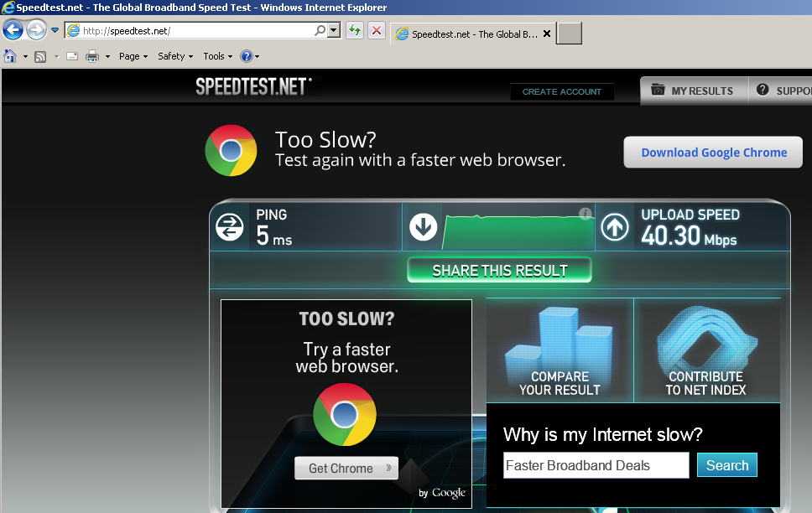Image resolution: width=812 pixels, height=513 pixels.
Task: Click the CREATE ACCOUNT button
Action: (x=562, y=91)
